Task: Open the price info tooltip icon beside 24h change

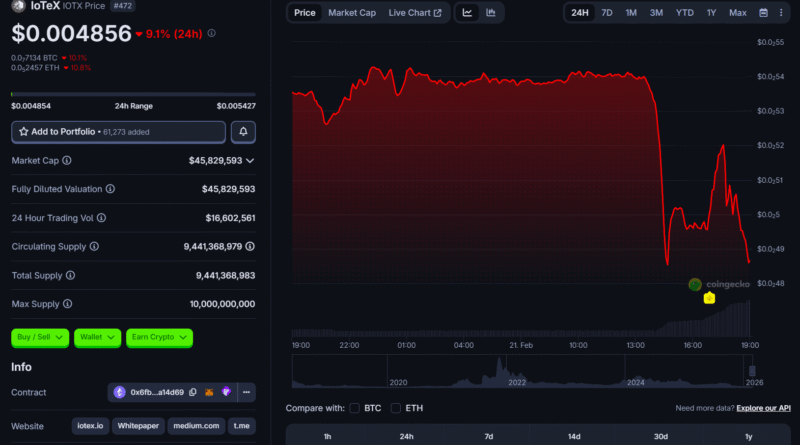Action: click(x=212, y=33)
